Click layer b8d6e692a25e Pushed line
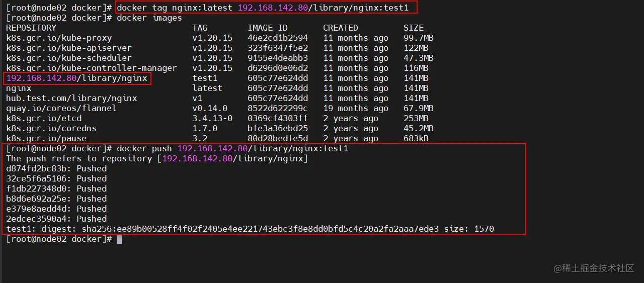 56,199
